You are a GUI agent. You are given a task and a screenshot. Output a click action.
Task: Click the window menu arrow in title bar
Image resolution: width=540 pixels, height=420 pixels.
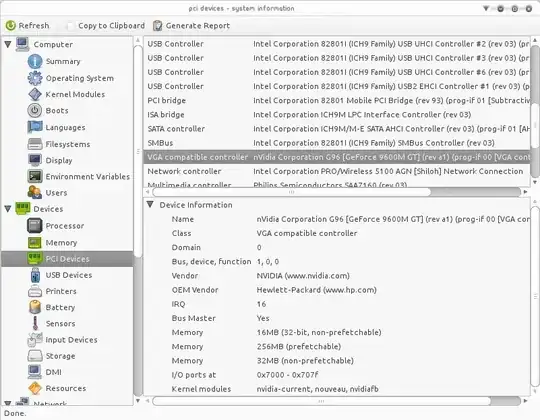coord(486,8)
